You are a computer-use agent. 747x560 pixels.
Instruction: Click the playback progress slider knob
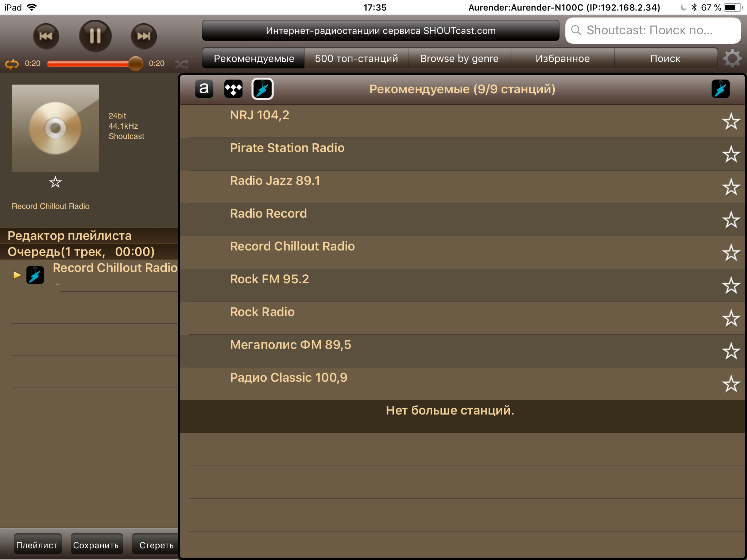pos(135,63)
